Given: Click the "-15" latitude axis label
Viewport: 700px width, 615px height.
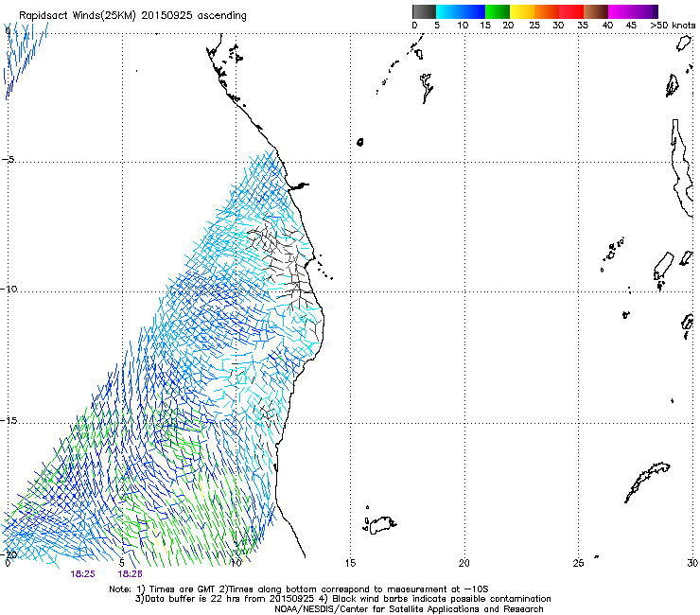Looking at the screenshot, I should tap(9, 420).
